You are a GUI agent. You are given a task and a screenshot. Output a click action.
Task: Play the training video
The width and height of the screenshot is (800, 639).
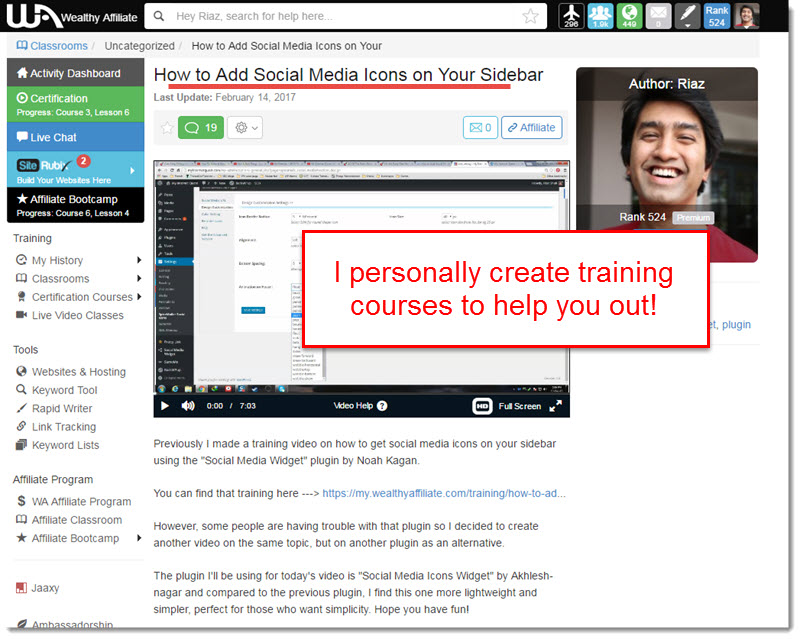click(165, 406)
